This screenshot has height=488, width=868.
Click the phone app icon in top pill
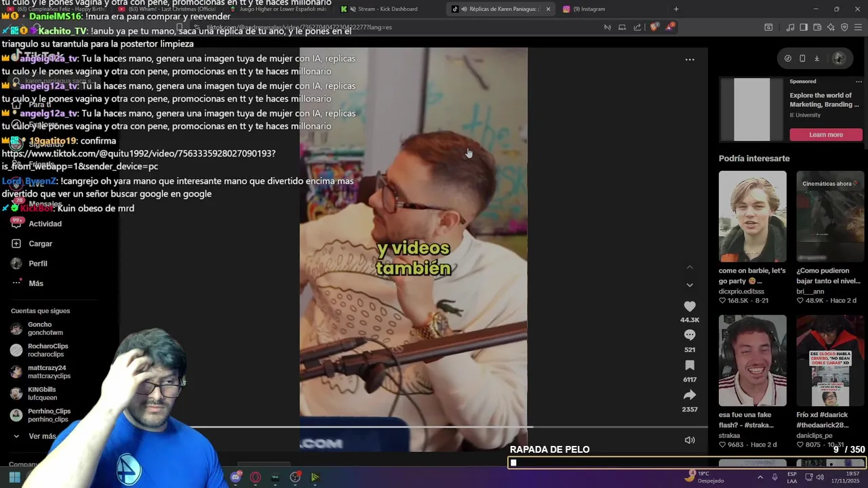[802, 58]
